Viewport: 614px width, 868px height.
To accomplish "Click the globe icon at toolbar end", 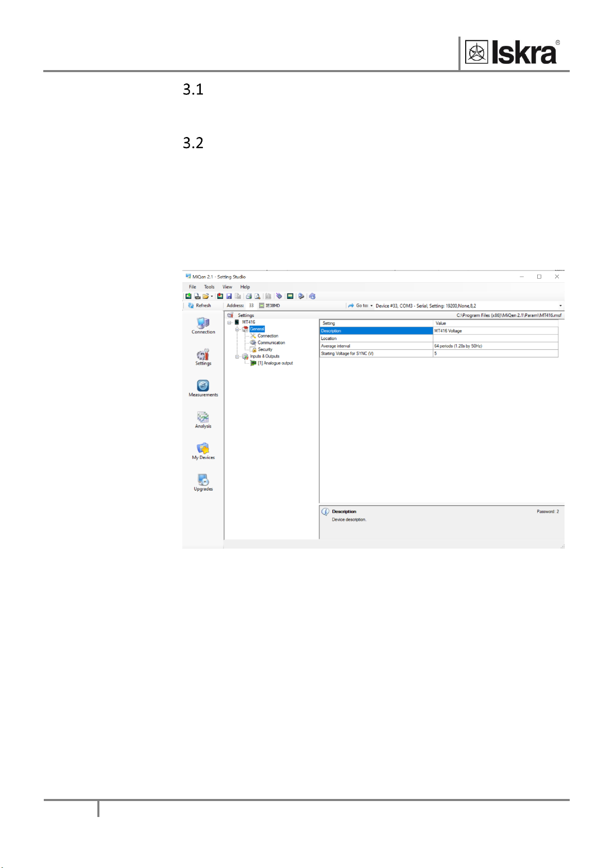I will pos(312,296).
